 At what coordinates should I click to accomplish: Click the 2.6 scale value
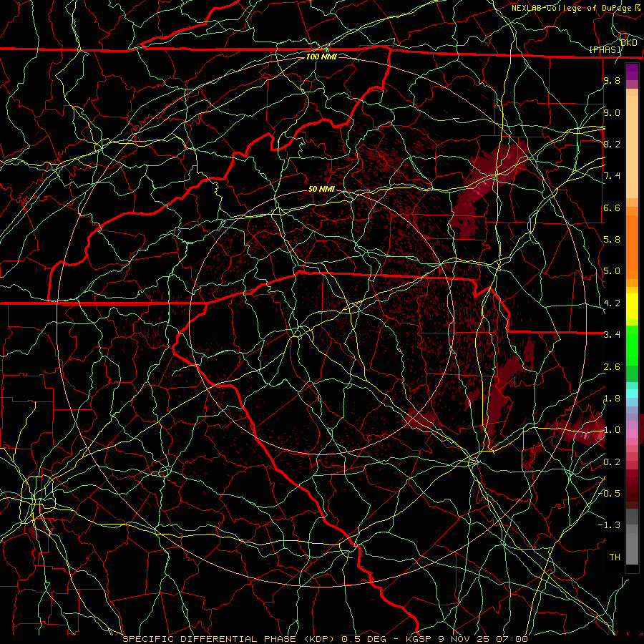click(x=612, y=367)
